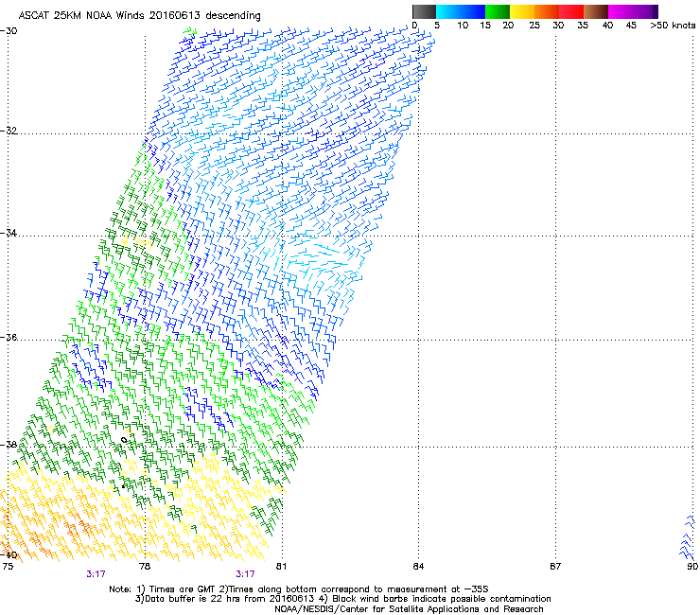Click the longitude label '75'

click(8, 567)
